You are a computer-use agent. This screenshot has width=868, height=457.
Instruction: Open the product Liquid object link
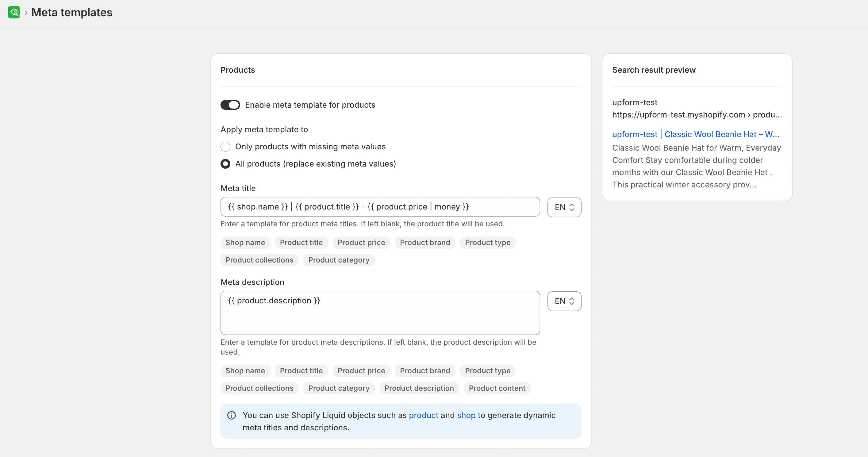click(x=424, y=415)
